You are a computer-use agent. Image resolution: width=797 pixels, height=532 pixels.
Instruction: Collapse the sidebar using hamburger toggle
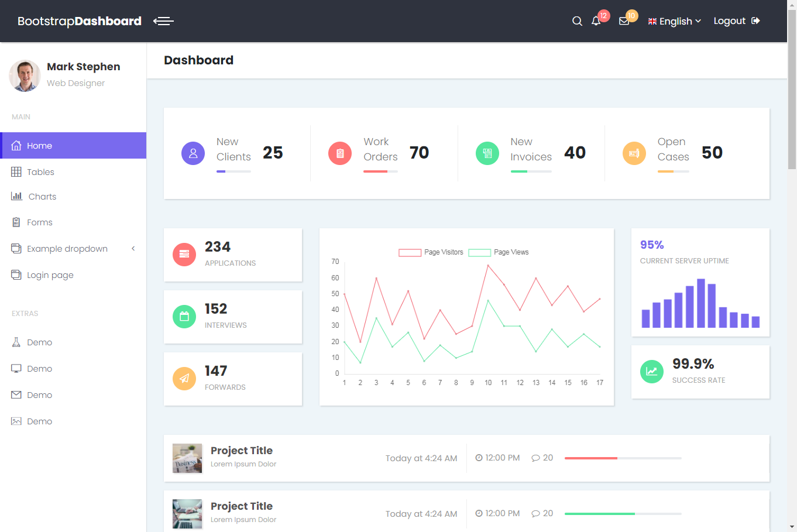point(163,21)
